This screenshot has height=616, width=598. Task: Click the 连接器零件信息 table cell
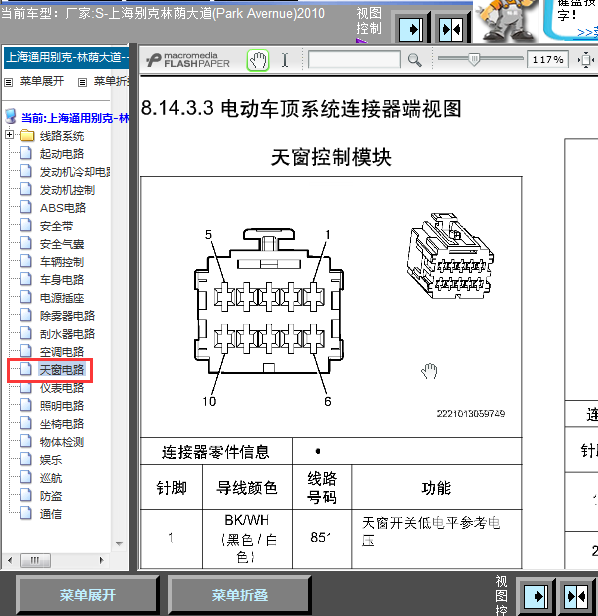click(216, 451)
